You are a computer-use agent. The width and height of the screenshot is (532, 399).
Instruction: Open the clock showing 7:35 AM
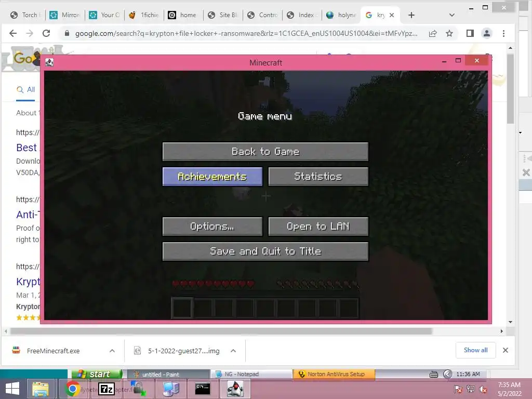tap(509, 389)
